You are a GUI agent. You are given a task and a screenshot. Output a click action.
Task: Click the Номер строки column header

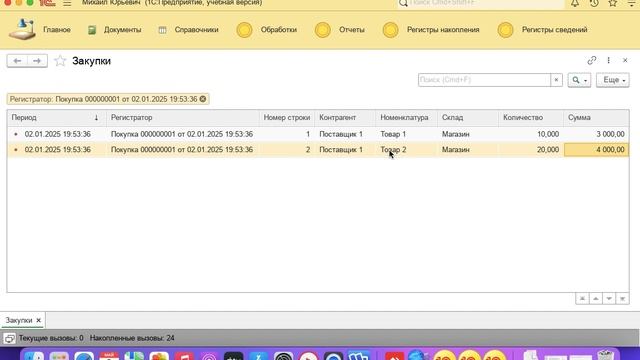pyautogui.click(x=287, y=118)
